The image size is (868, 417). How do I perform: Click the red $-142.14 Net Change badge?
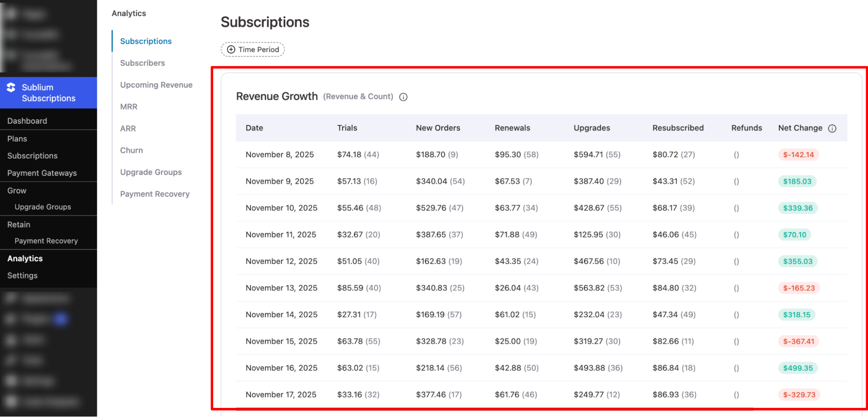799,154
